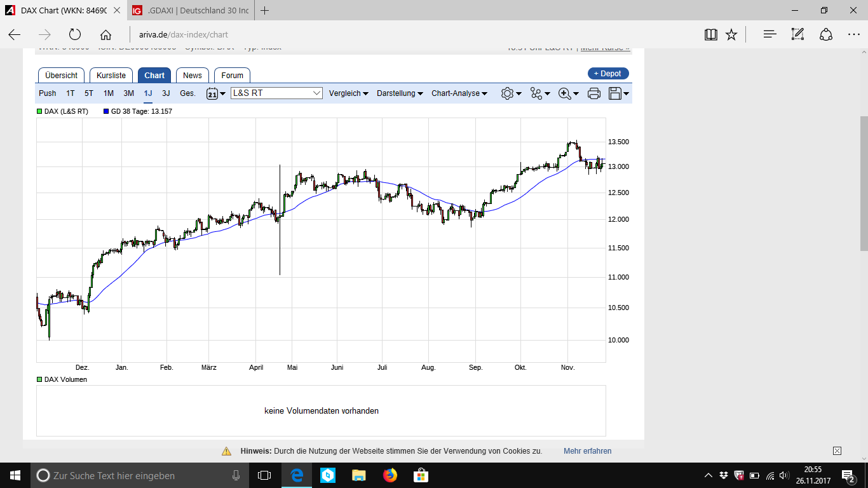This screenshot has height=488, width=868.
Task: Click the green DAX (L&S RT) legend marker
Action: tap(37, 110)
